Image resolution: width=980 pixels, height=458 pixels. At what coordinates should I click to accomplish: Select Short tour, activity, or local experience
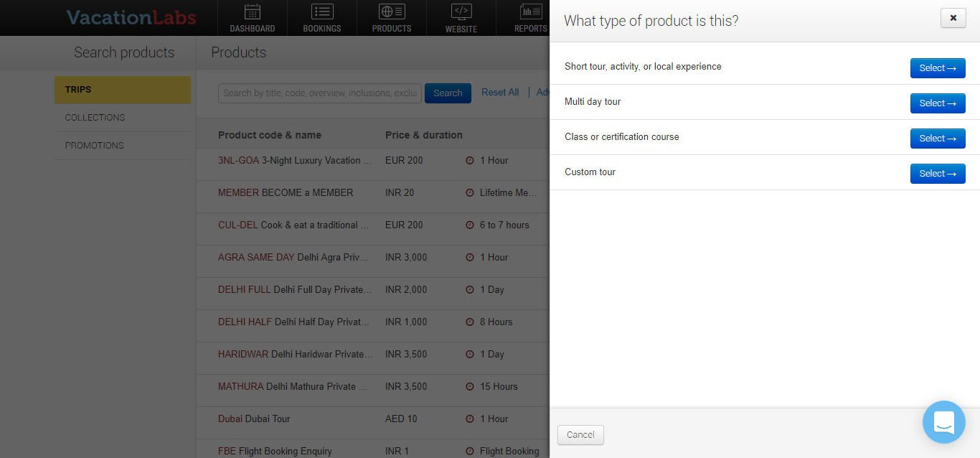(x=937, y=68)
